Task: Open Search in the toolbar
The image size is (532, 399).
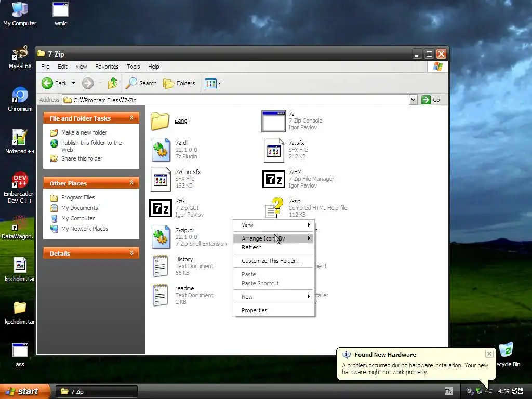Action: (x=141, y=83)
